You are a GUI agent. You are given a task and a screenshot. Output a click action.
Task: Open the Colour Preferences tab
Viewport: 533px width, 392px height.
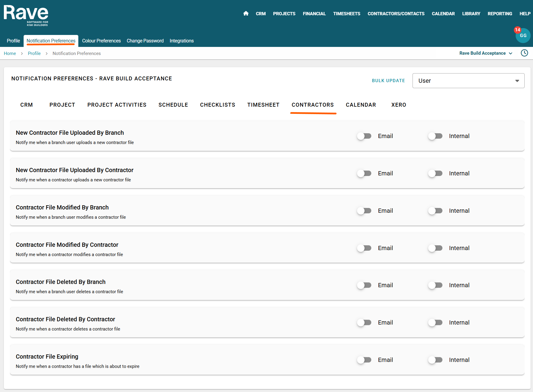[x=101, y=41]
